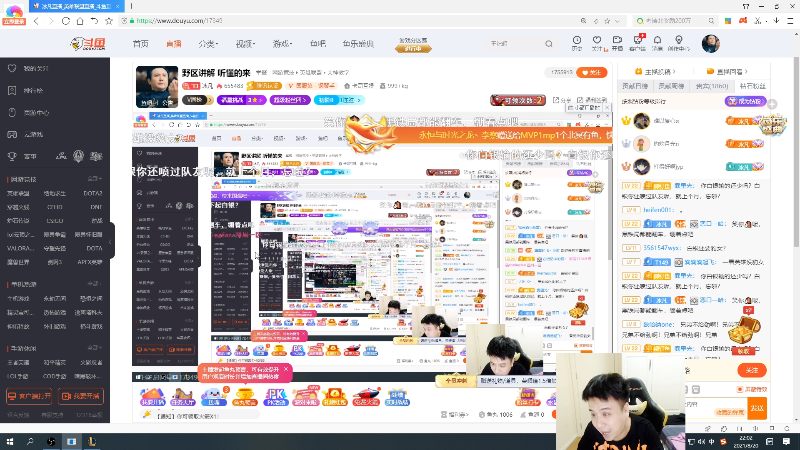800x450 pixels.
Task: Expand the 分类 dropdown menu
Action: point(208,44)
